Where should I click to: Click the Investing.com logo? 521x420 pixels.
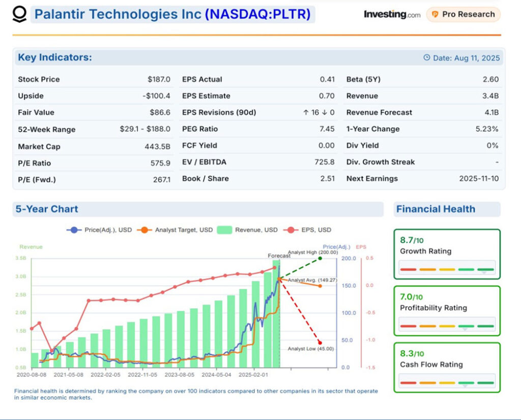coord(392,14)
